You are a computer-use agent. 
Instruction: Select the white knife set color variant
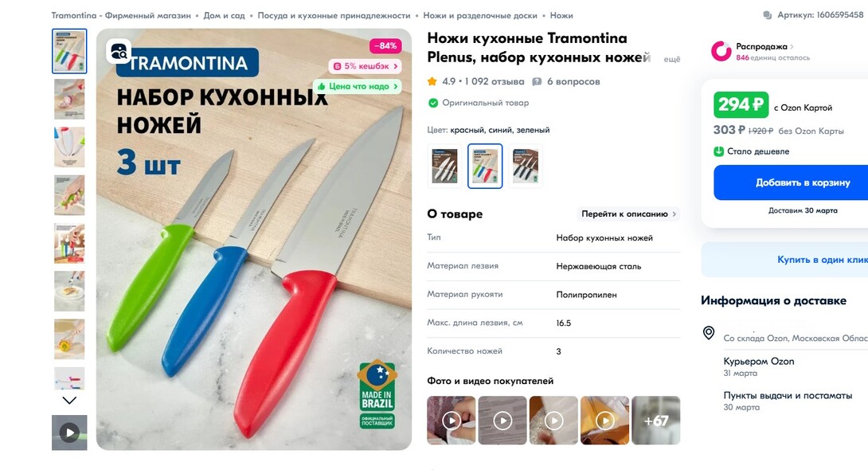[444, 166]
